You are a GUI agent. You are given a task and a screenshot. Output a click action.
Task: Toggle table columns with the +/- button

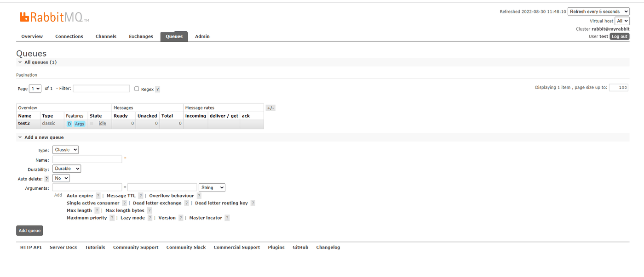coord(270,108)
